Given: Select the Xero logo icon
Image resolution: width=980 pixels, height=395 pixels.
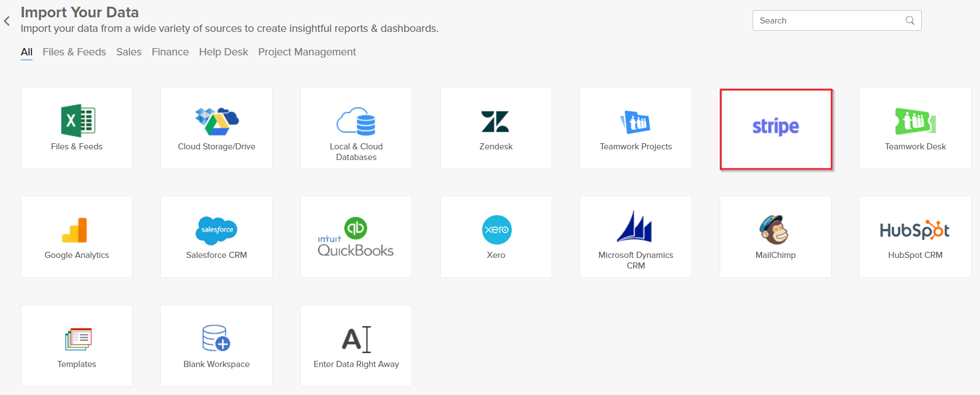Looking at the screenshot, I should [x=496, y=230].
